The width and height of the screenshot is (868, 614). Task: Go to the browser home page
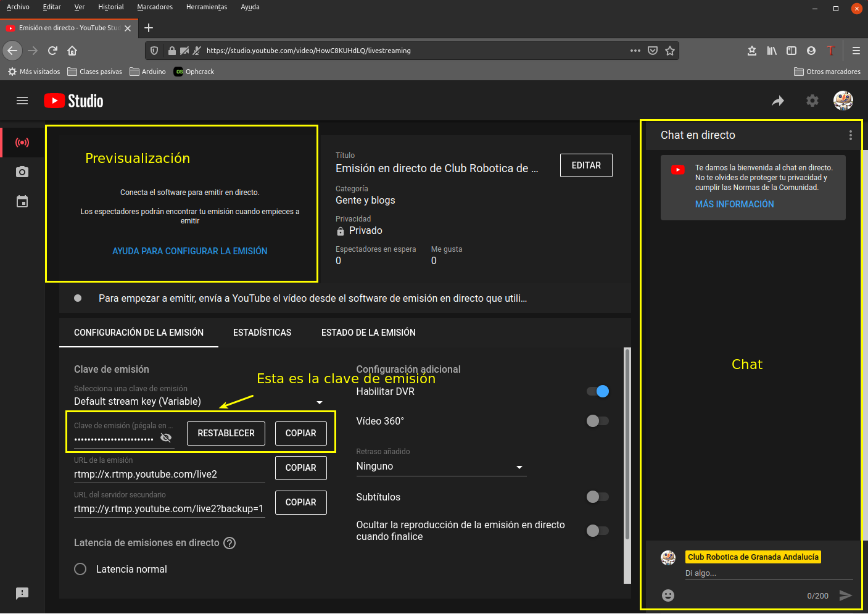[72, 51]
